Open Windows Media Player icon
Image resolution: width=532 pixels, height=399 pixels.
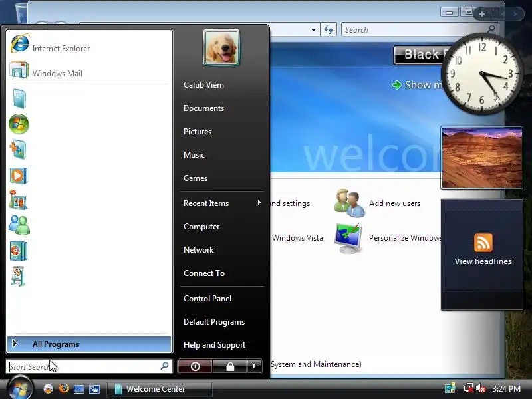click(x=19, y=176)
